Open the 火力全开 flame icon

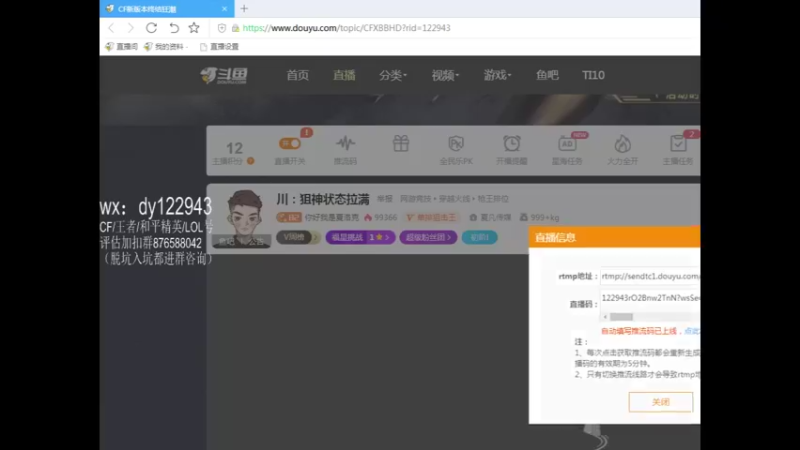[622, 144]
